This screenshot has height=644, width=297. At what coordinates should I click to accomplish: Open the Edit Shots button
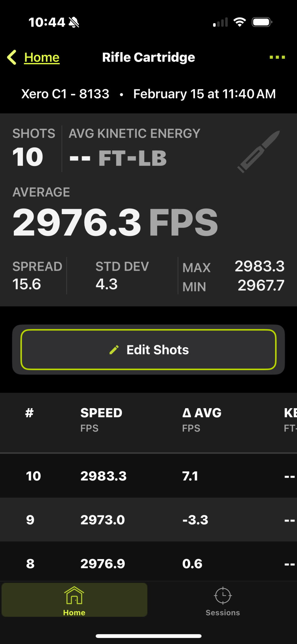(x=148, y=350)
